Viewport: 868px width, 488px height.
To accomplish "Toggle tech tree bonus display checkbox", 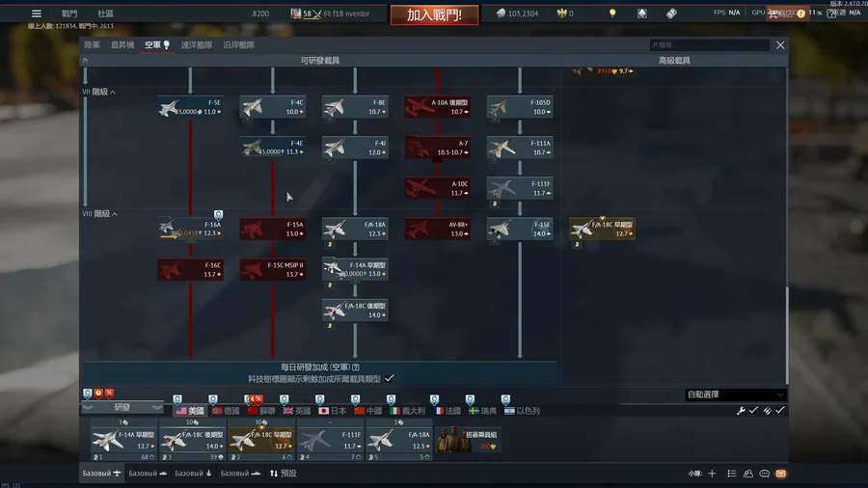I will (390, 378).
